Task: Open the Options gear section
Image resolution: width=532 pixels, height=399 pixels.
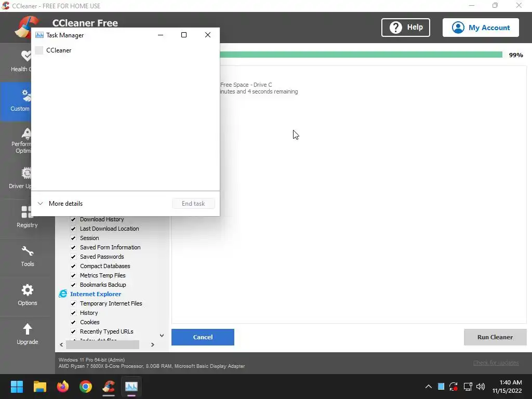Action: pos(27,296)
